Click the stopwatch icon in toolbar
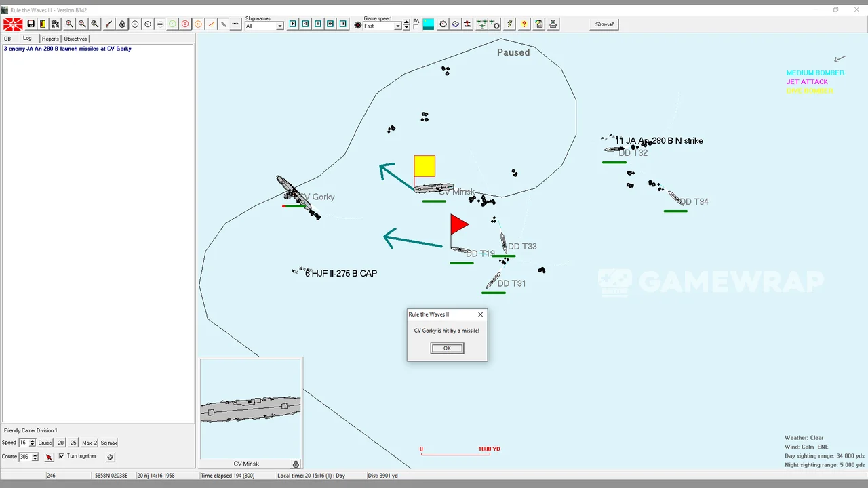Screen dimensions: 868x488 tap(443, 24)
